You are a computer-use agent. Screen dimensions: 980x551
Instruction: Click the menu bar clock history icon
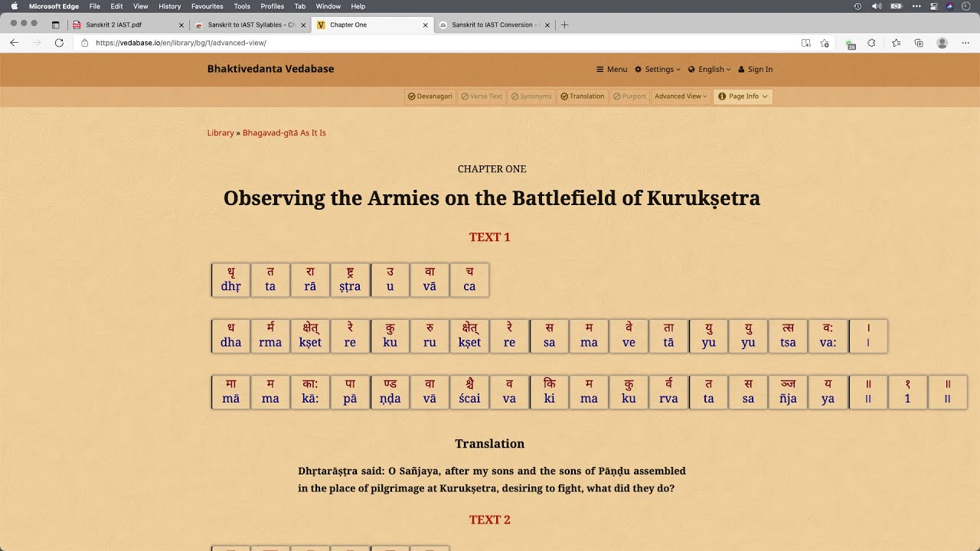click(x=857, y=6)
